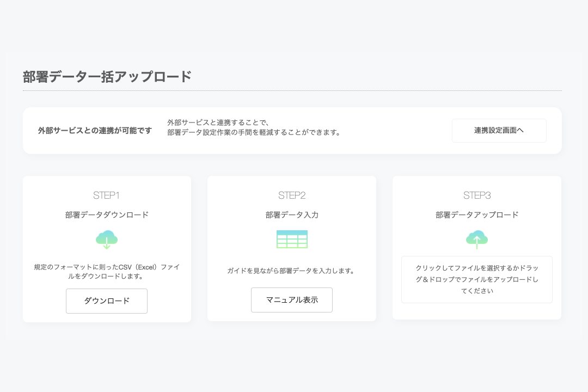Click the STEP3 label
588x392 pixels.
click(476, 195)
